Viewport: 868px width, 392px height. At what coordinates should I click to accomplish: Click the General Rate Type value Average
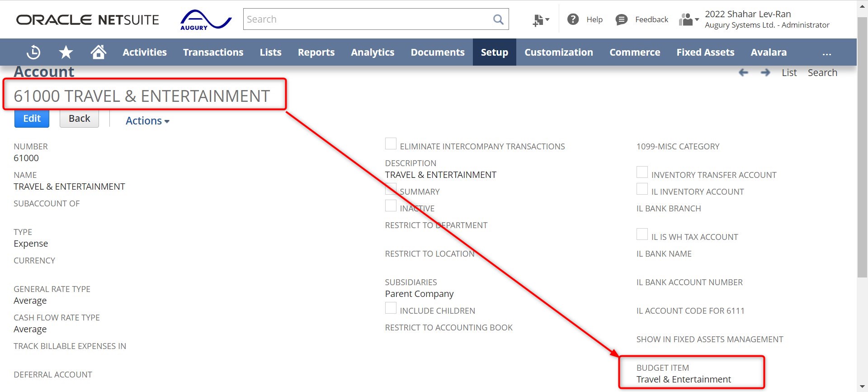pyautogui.click(x=30, y=301)
